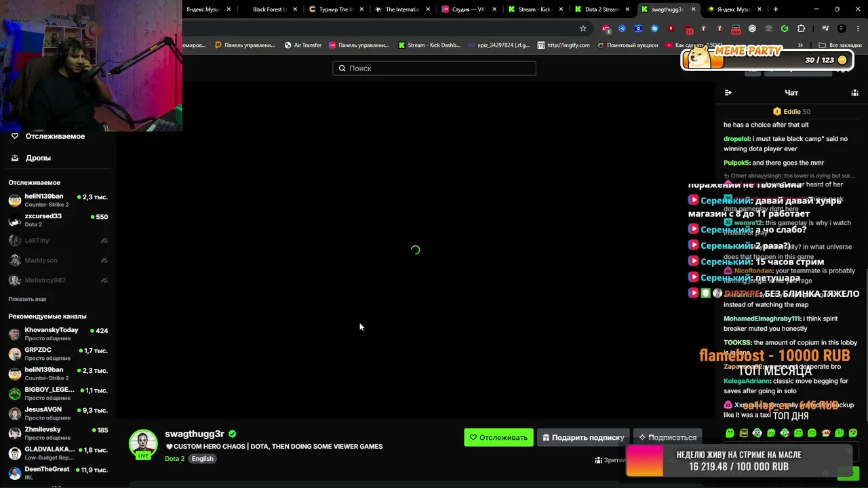This screenshot has height=488, width=868.
Task: Click the Зрители viewers icon below buttons
Action: point(598,460)
